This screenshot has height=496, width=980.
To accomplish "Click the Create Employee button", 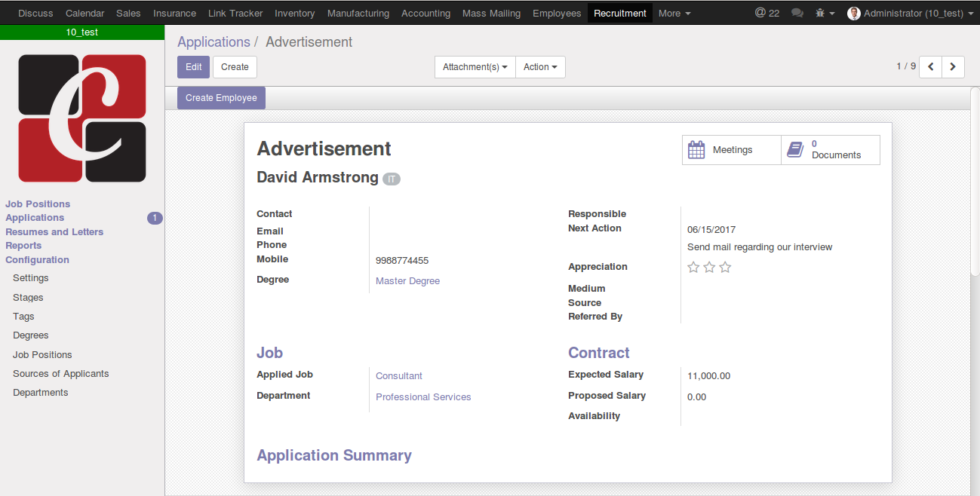I will point(221,98).
